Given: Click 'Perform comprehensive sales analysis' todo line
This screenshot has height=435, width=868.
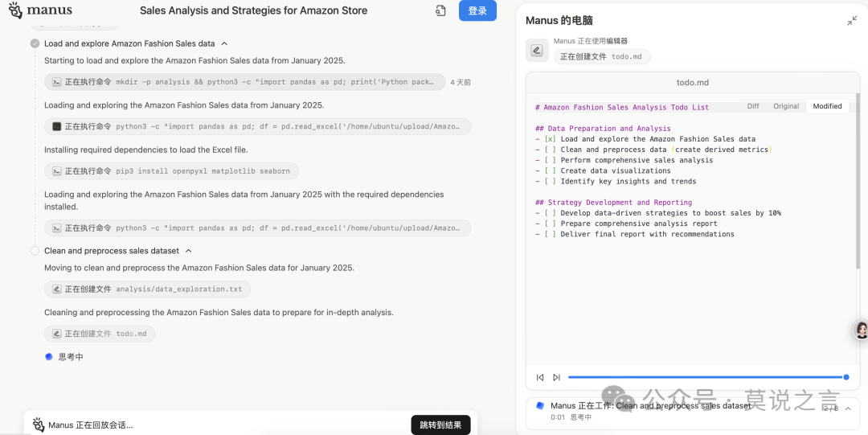Looking at the screenshot, I should [x=624, y=160].
